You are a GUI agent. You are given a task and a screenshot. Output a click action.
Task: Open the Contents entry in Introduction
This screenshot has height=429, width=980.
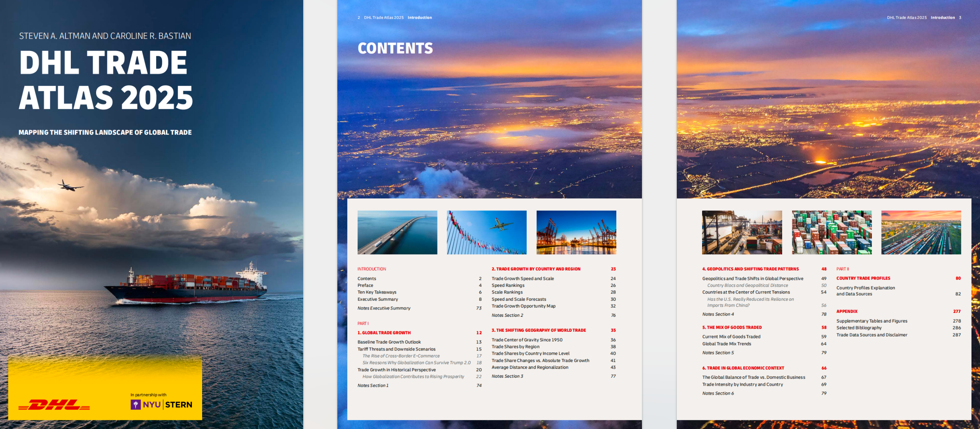click(420, 278)
